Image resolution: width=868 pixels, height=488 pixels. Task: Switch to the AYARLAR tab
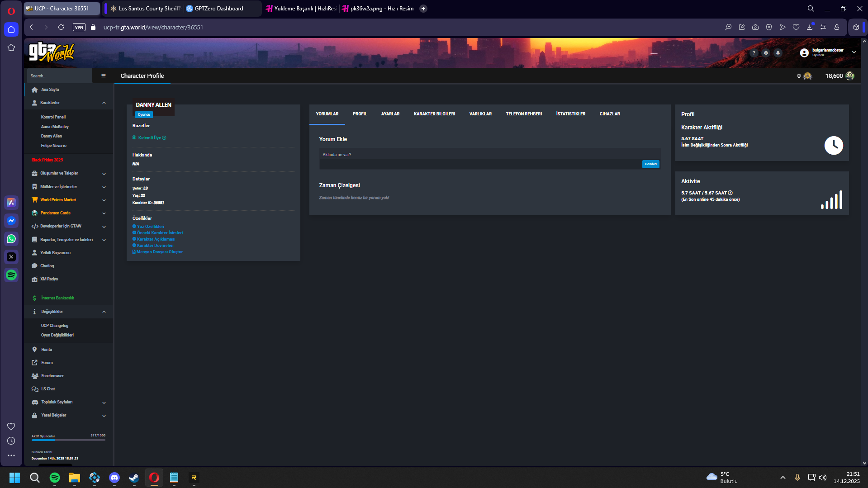(390, 114)
